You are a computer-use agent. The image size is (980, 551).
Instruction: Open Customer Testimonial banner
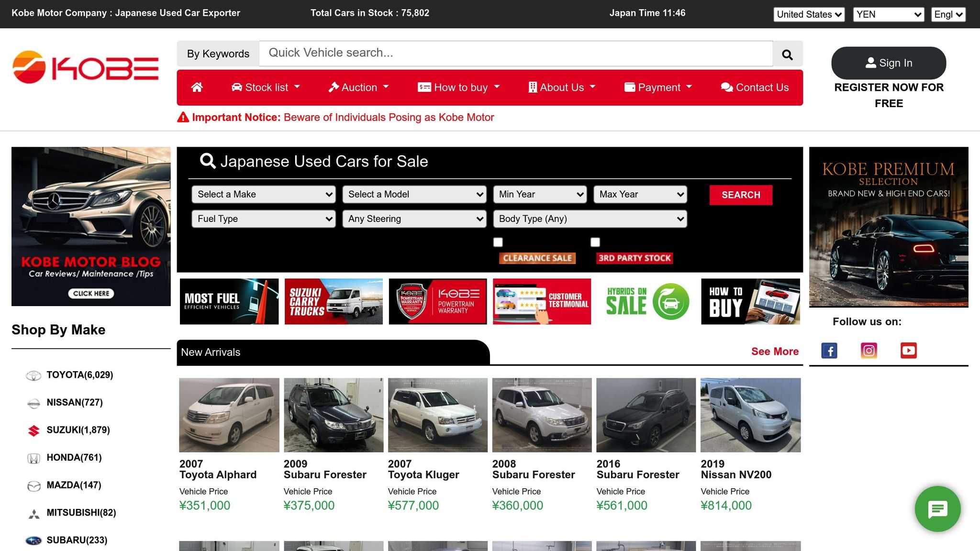(x=542, y=301)
